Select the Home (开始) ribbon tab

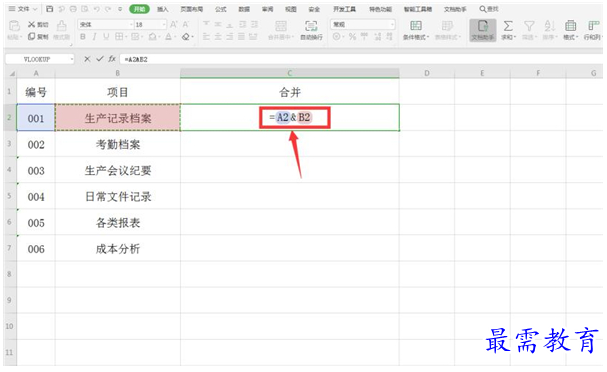click(139, 9)
